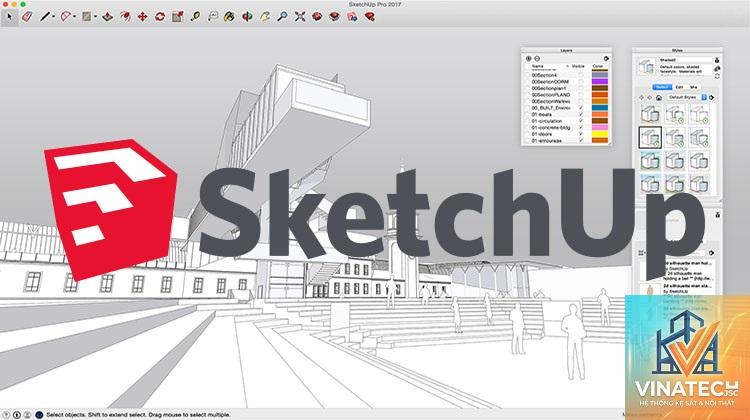750x420 pixels.
Task: Select the Orbit camera tool
Action: (x=247, y=17)
